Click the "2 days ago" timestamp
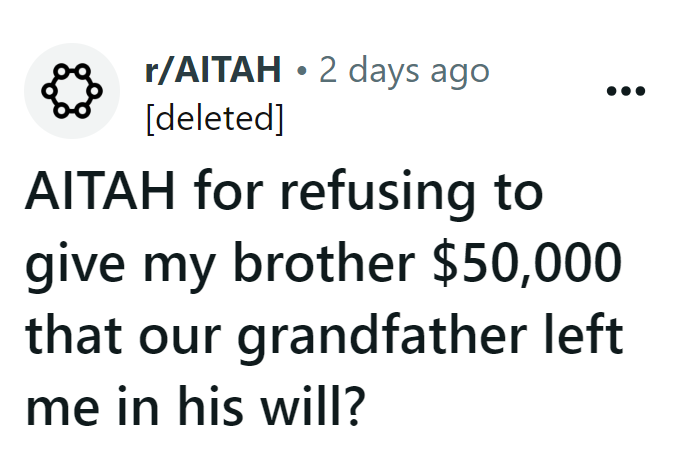Viewport: 691px width, 454px height. [x=405, y=72]
